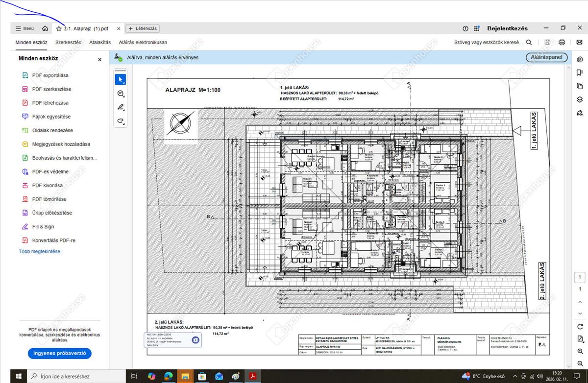Zoom in on the floor plan
This screenshot has width=588, height=383.
tap(580, 351)
